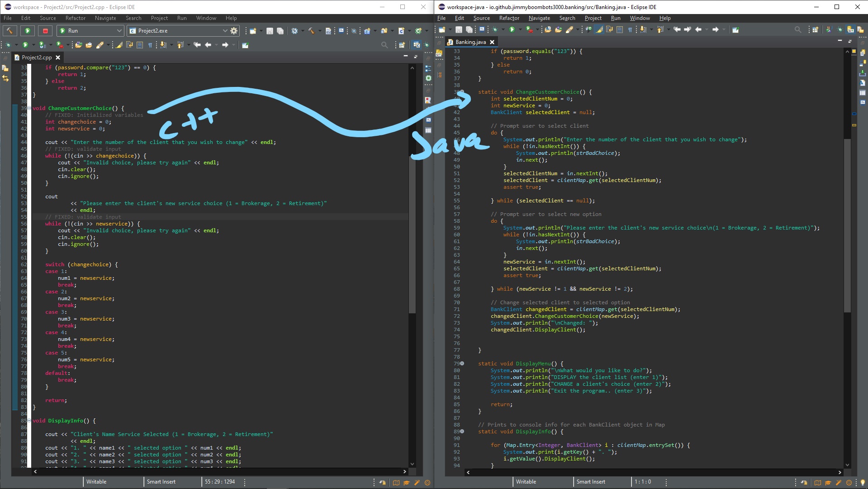Open launch configuration gear next to Project2.exe
868x489 pixels.
[234, 31]
